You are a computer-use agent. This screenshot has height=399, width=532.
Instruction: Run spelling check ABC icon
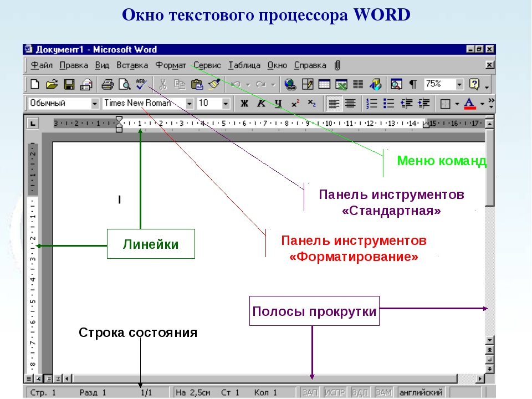[141, 84]
